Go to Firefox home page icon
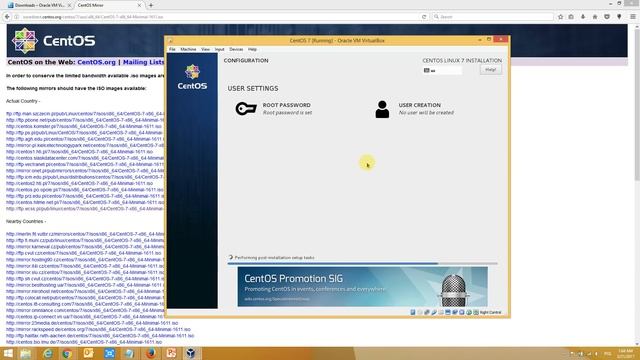 [x=595, y=17]
